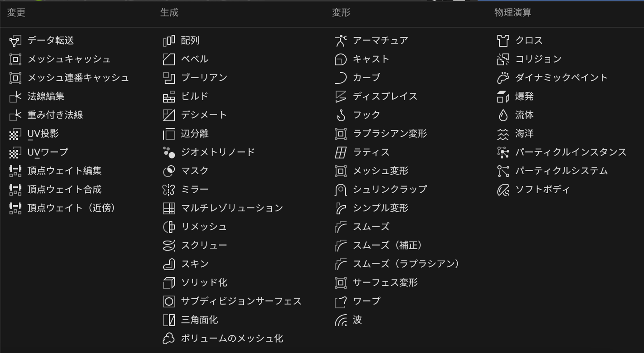The width and height of the screenshot is (644, 353).
Task: Click the ミラー modifier icon
Action: click(x=169, y=190)
